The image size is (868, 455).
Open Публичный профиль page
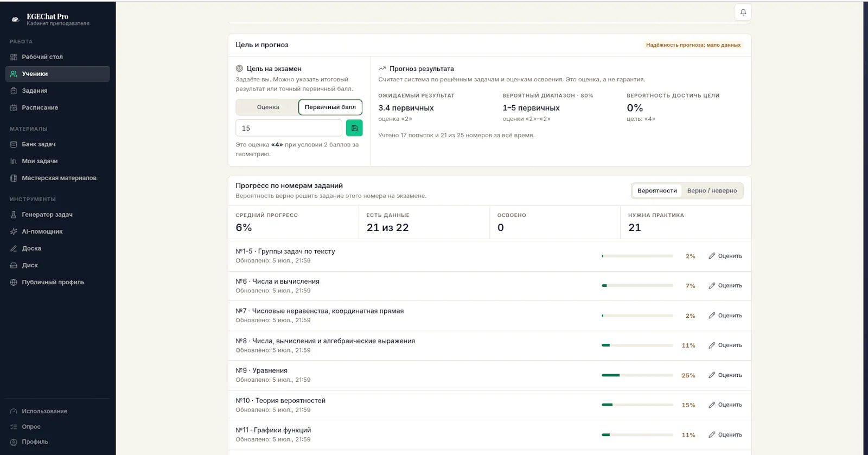coord(58,282)
